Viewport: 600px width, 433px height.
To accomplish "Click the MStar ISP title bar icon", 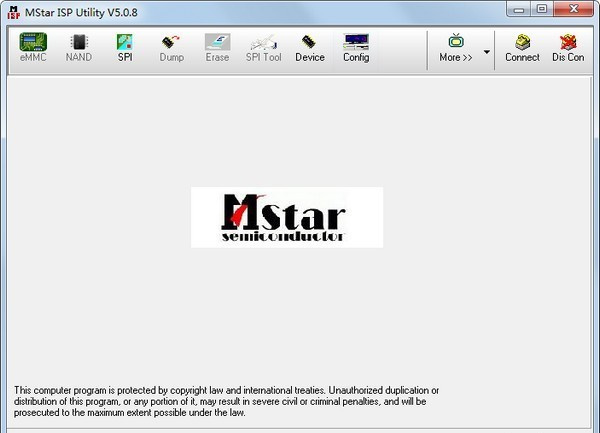I will pyautogui.click(x=13, y=12).
